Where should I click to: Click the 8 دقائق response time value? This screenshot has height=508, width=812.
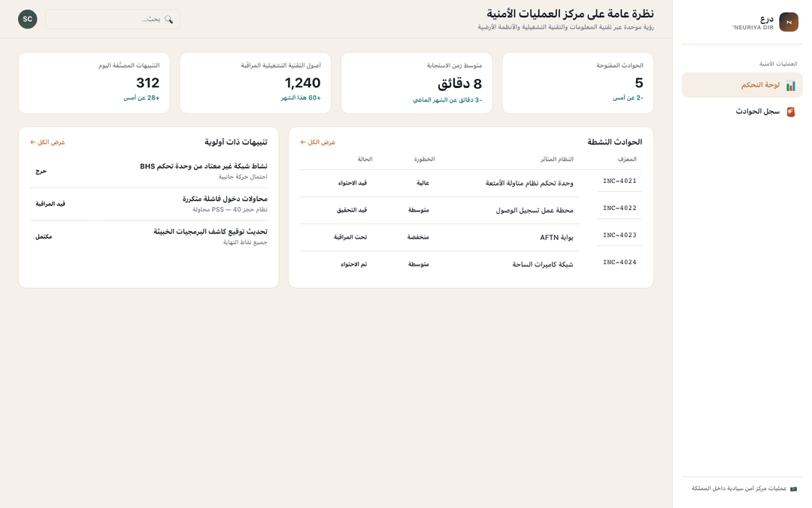(x=460, y=84)
